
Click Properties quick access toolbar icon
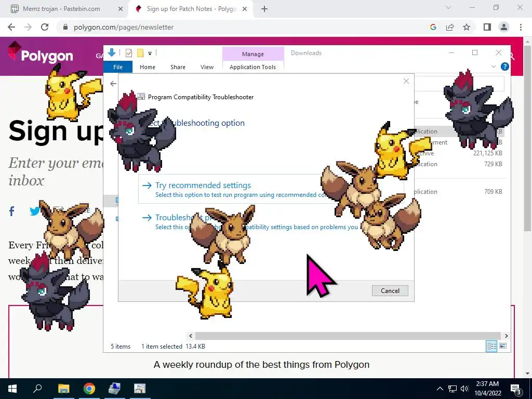(129, 53)
